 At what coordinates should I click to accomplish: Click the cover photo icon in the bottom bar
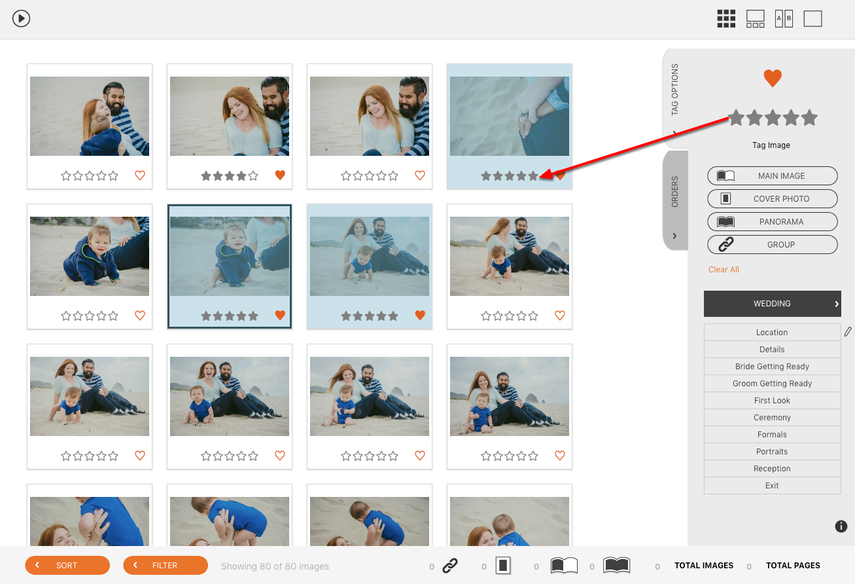tap(503, 565)
